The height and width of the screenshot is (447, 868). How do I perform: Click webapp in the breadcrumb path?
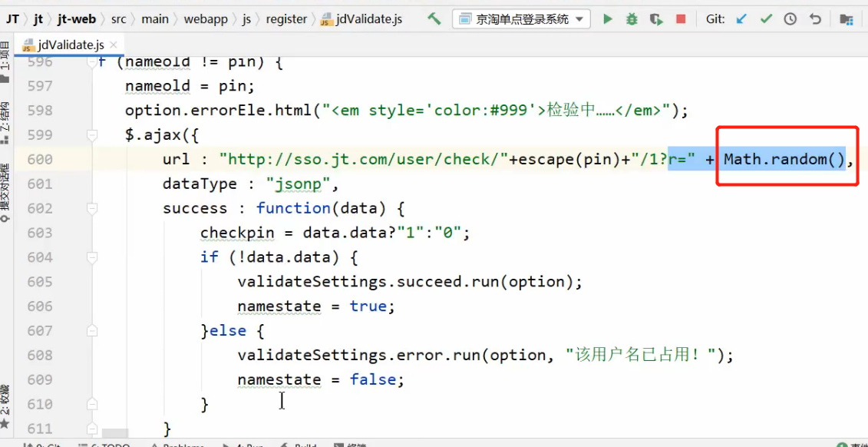[206, 19]
